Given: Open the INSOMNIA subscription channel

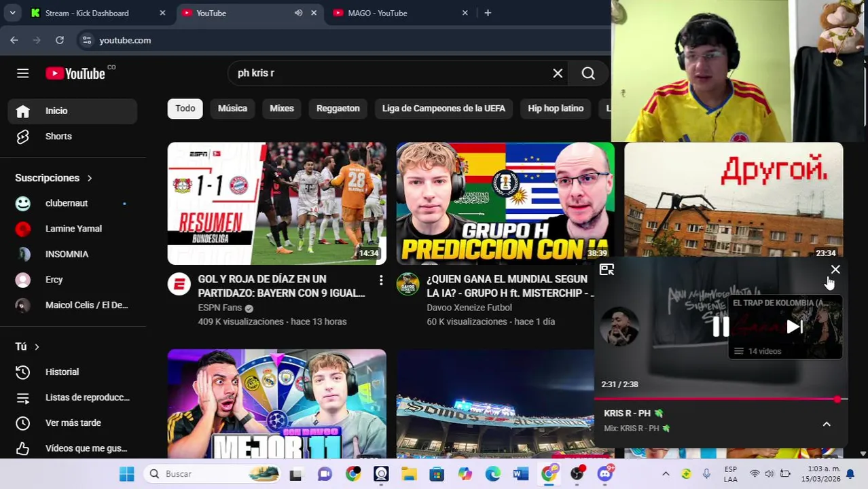Looking at the screenshot, I should 73,254.
